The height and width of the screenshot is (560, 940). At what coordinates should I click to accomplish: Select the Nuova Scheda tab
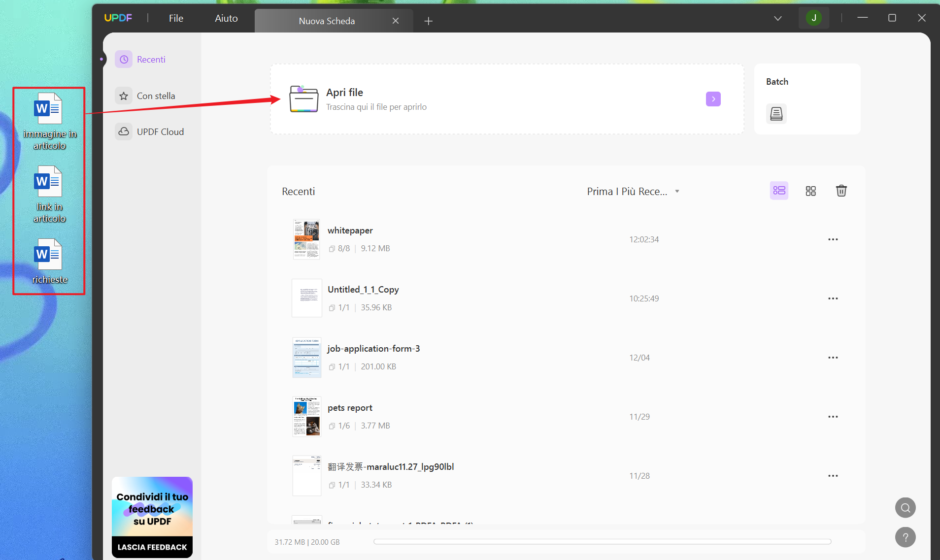[334, 21]
